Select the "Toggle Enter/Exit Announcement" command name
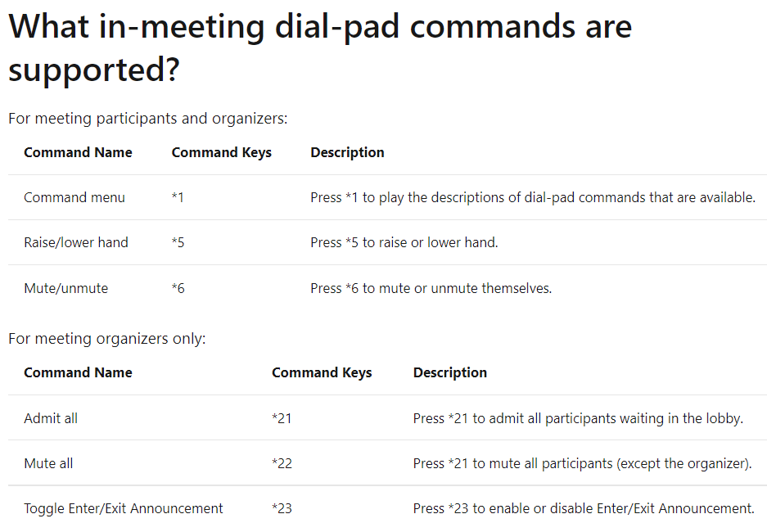This screenshot has width=767, height=532. (123, 508)
